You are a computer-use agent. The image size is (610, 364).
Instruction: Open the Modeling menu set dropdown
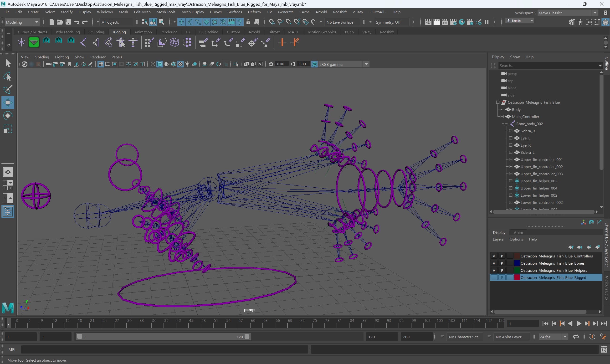click(x=22, y=22)
